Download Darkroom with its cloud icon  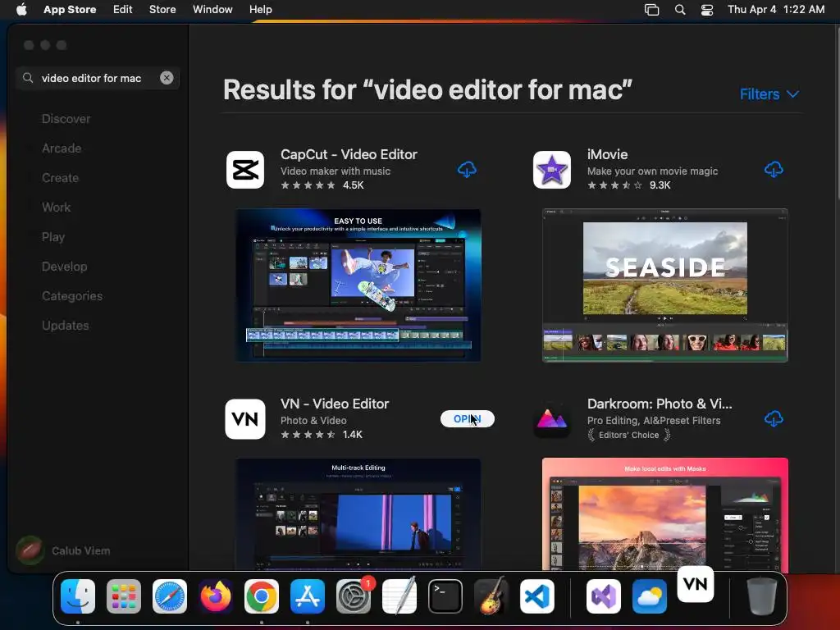pyautogui.click(x=773, y=419)
